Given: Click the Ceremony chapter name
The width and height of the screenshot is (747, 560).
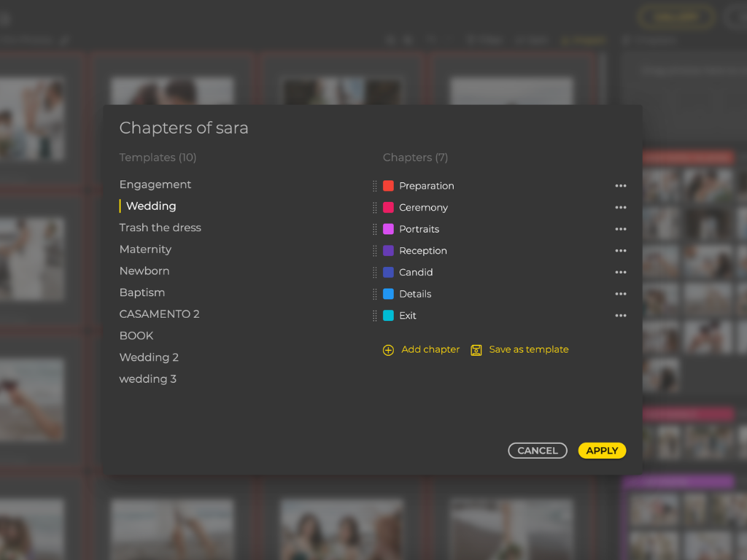Looking at the screenshot, I should click(x=424, y=208).
